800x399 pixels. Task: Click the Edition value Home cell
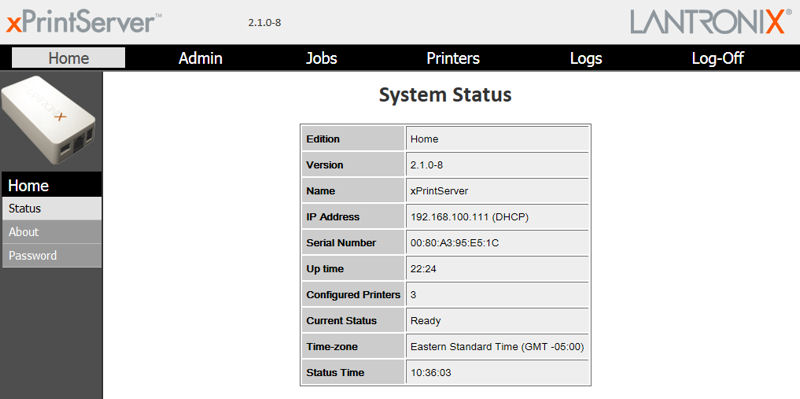point(497,139)
